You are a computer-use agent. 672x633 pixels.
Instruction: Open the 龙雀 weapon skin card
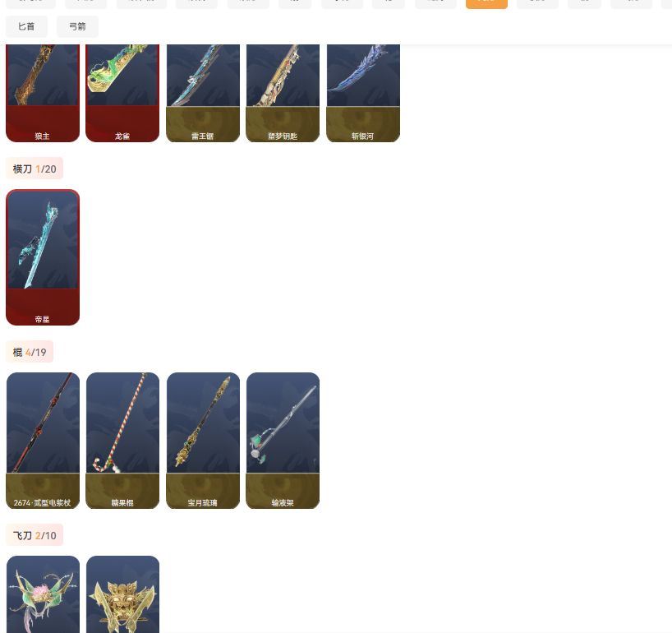tap(122, 93)
